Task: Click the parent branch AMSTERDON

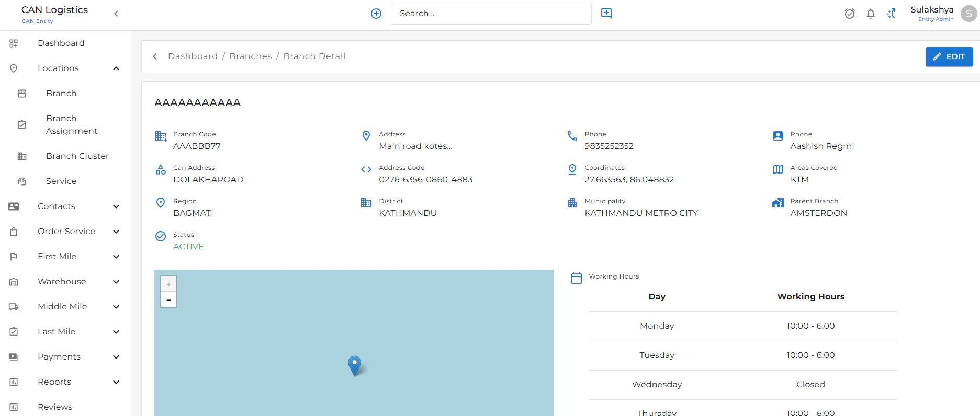Action: pos(818,213)
